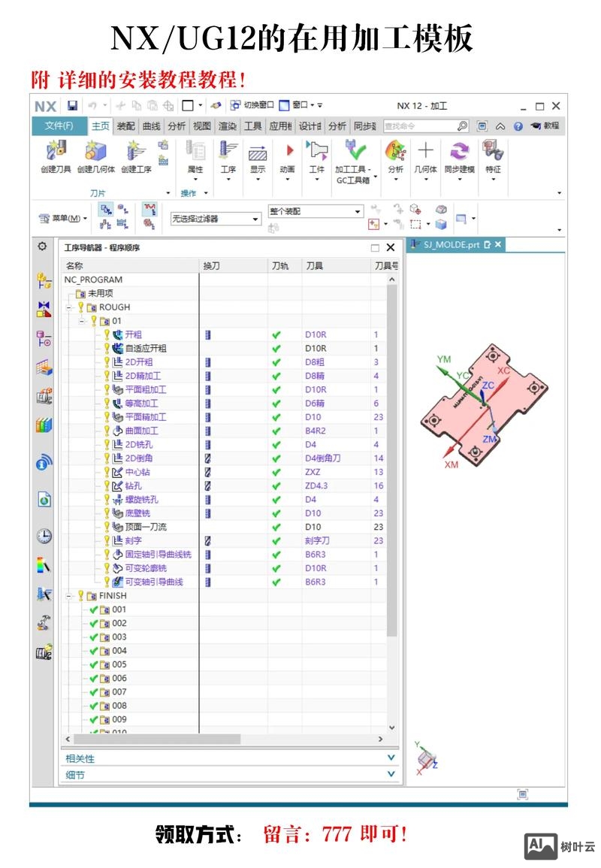Switch to the Assembly (装配) ribbon tab
This screenshot has height=868, width=601.
(125, 126)
